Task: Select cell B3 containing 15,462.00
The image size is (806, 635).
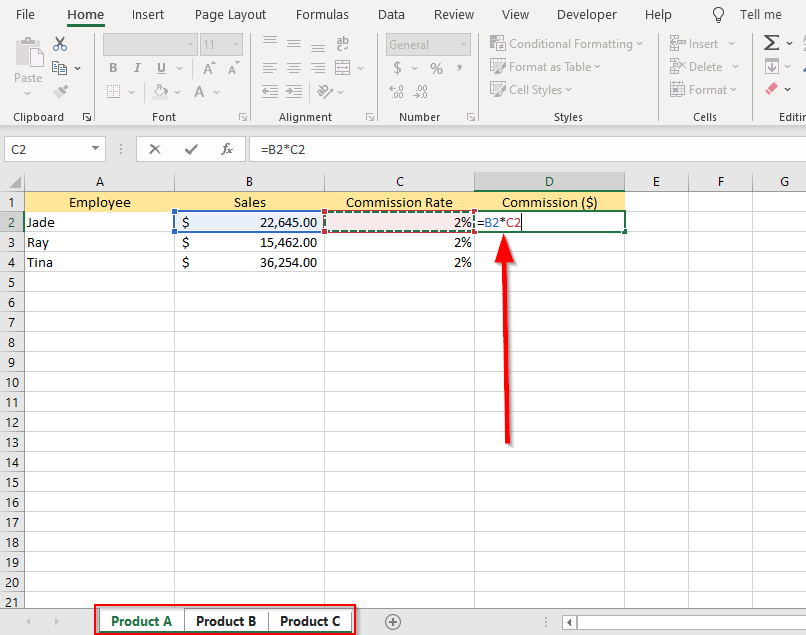Action: point(249,242)
